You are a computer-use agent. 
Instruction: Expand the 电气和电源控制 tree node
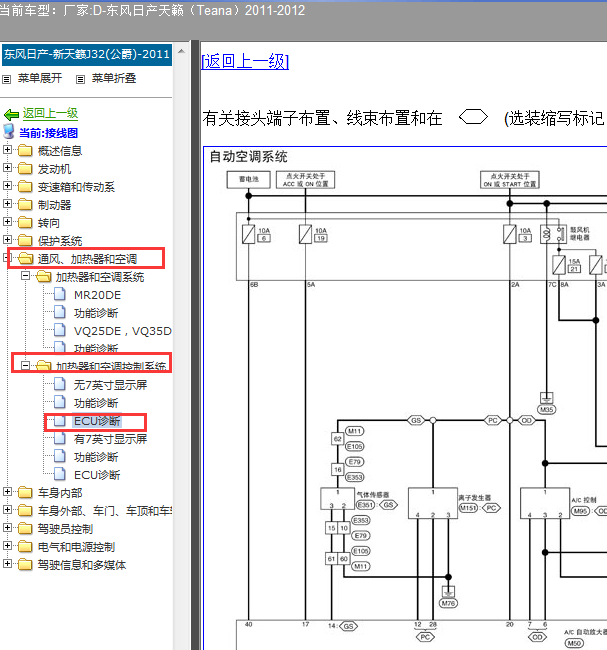click(x=7, y=546)
